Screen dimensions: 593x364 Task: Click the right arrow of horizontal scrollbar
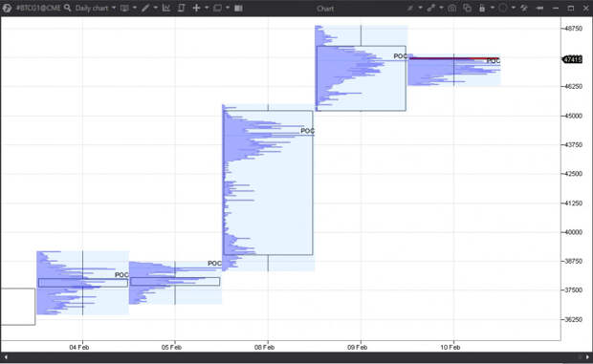[x=587, y=356]
